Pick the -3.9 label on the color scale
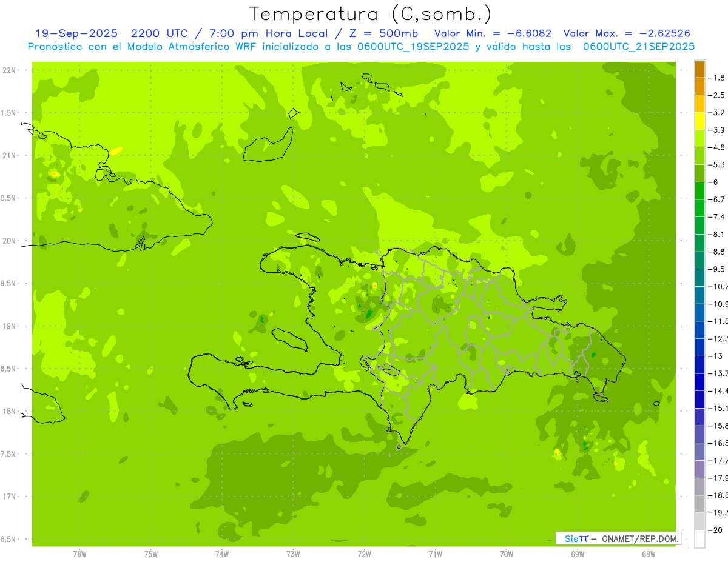The width and height of the screenshot is (728, 562). (x=718, y=130)
